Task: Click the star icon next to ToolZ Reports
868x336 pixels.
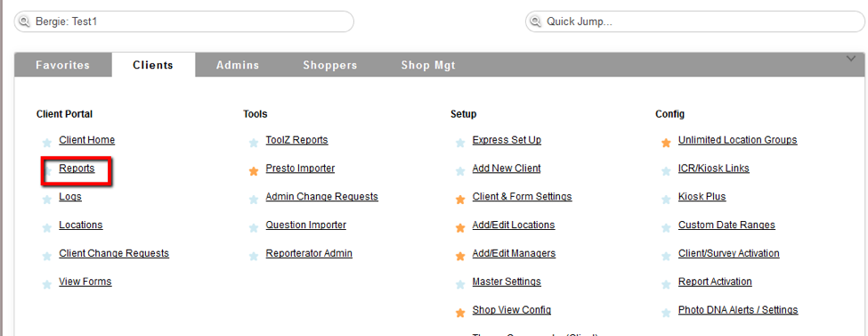Action: point(254,143)
